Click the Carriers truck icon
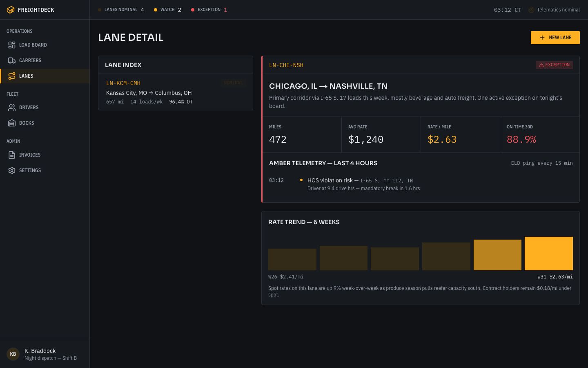The height and width of the screenshot is (368, 588). pyautogui.click(x=12, y=61)
